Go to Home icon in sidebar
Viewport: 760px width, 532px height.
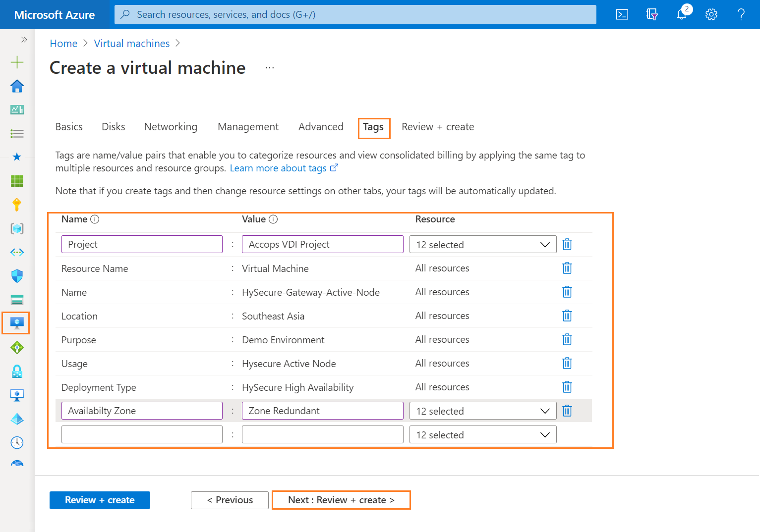point(17,86)
